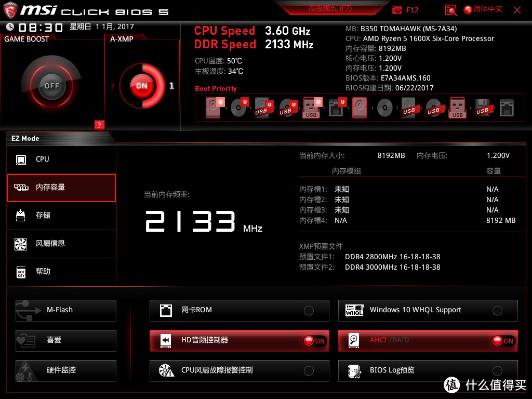Click the date 星期日 1 1月, 2017
The image size is (532, 399).
coord(102,26)
